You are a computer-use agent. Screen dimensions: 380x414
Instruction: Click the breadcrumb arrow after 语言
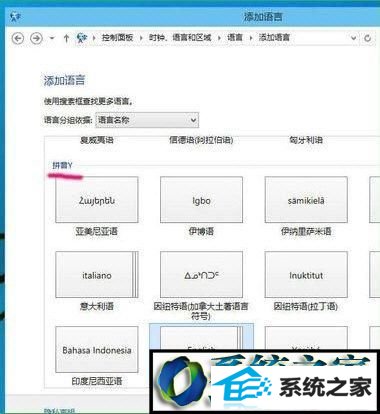click(x=251, y=38)
